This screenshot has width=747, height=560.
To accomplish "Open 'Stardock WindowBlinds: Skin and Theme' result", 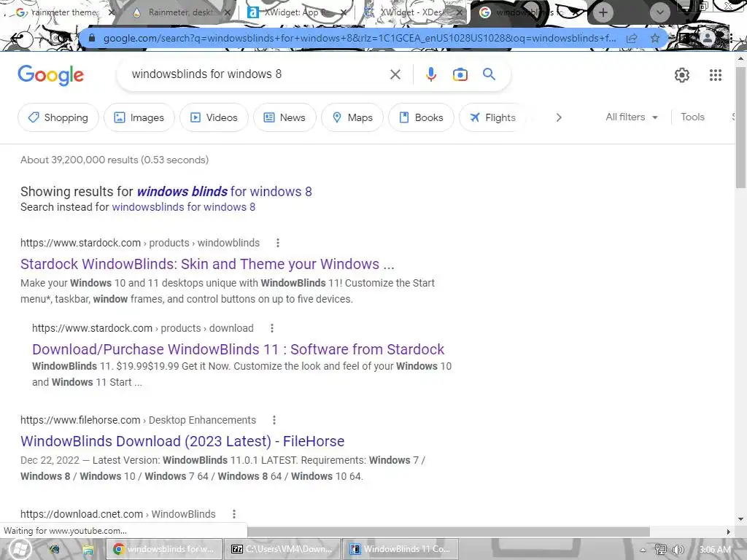I will pos(207,264).
